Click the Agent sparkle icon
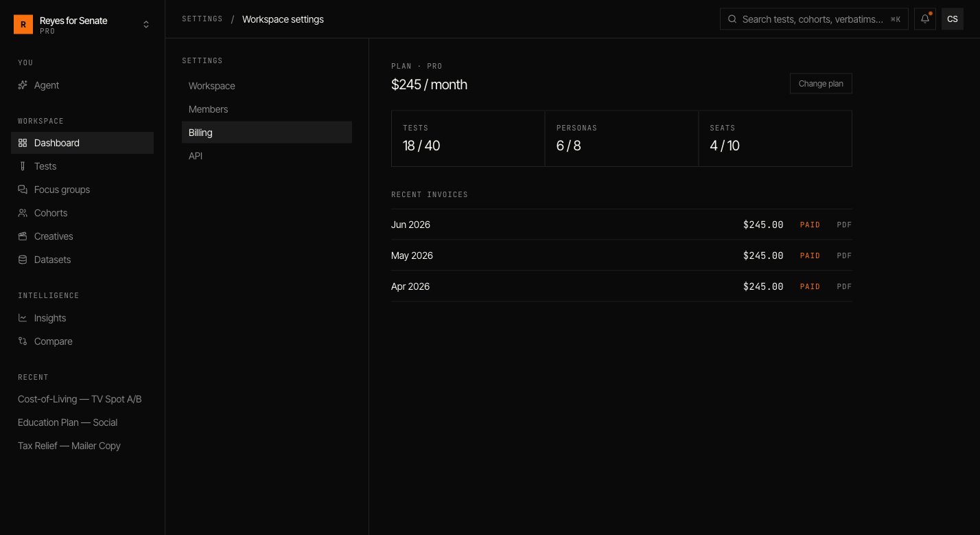 pyautogui.click(x=23, y=85)
